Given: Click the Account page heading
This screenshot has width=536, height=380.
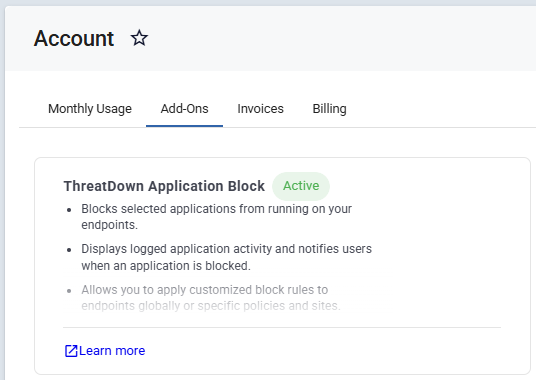Looking at the screenshot, I should click(x=74, y=38).
